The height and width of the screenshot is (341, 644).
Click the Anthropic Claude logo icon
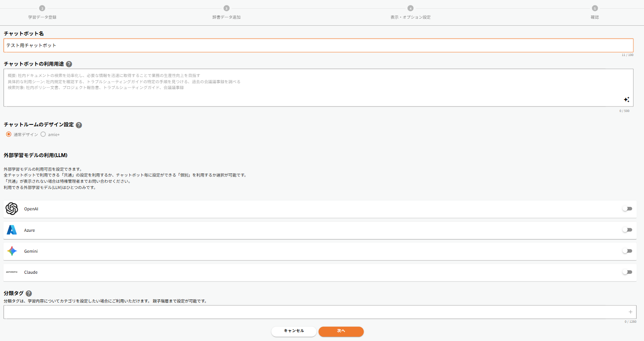coord(12,272)
